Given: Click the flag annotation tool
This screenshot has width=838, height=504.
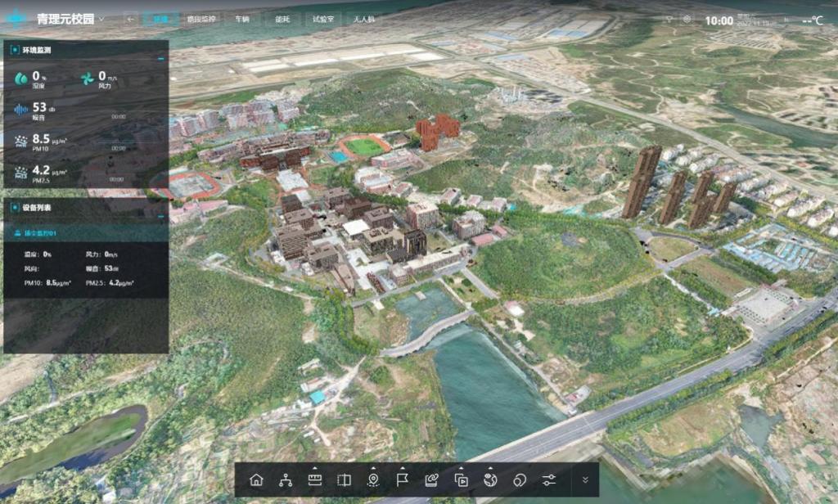Looking at the screenshot, I should pos(402,480).
